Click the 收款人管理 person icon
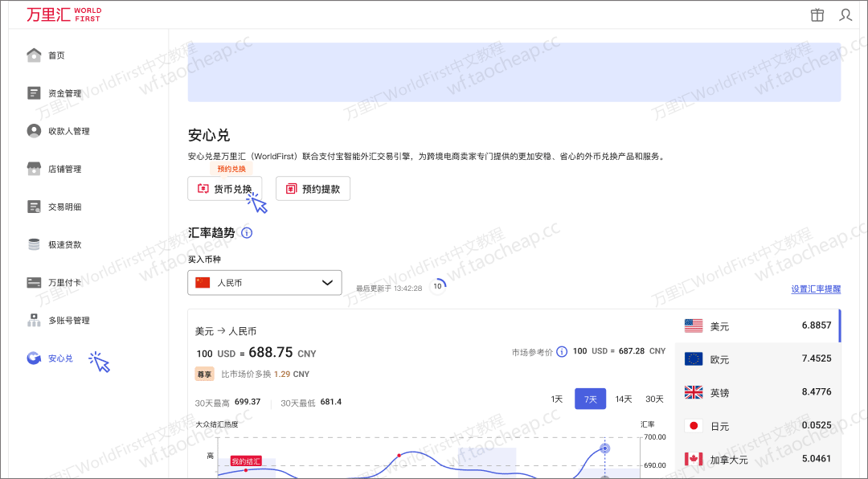Image resolution: width=868 pixels, height=479 pixels. point(34,131)
